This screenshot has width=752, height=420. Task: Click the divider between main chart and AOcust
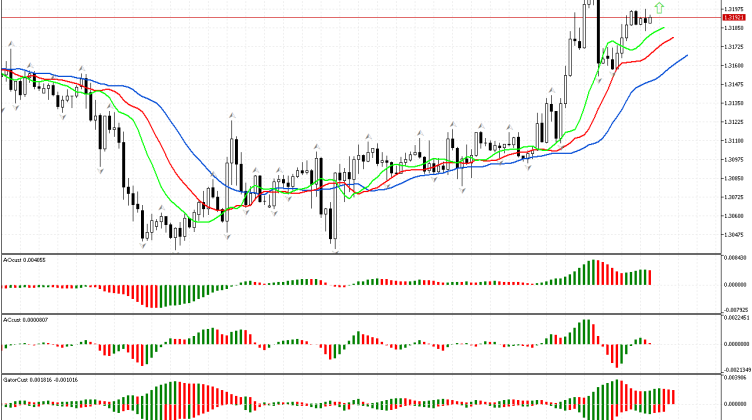(360, 253)
